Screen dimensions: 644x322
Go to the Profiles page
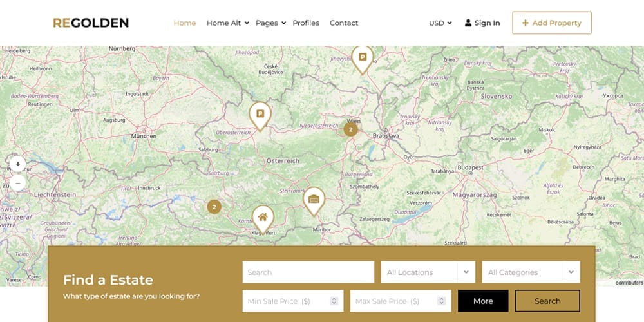pos(306,23)
